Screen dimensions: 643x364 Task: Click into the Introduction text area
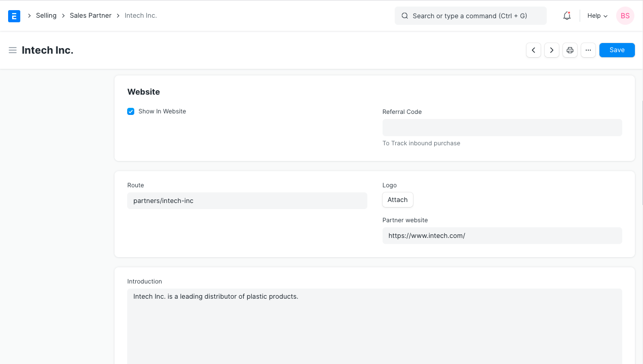pos(374,324)
